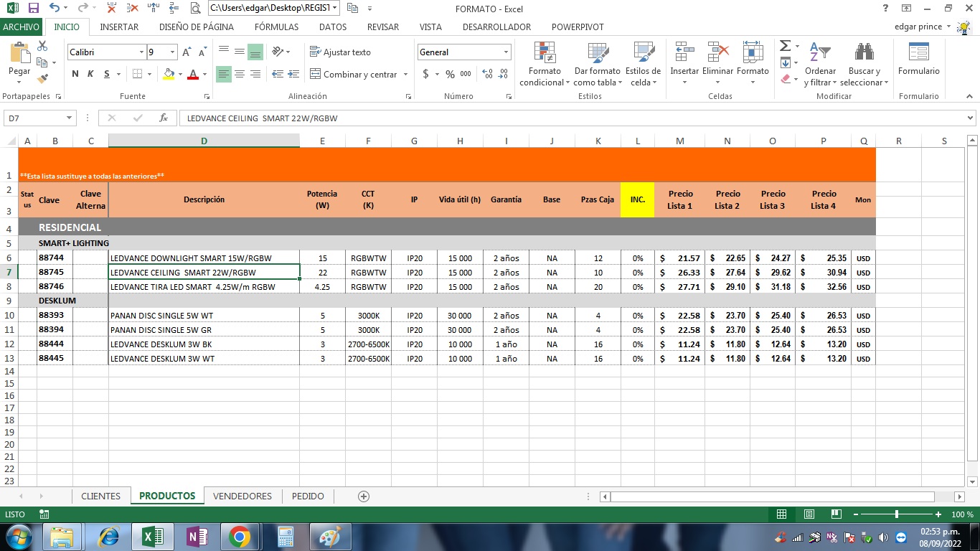Add a new sheet with plus button
The height and width of the screenshot is (551, 980).
click(x=364, y=496)
